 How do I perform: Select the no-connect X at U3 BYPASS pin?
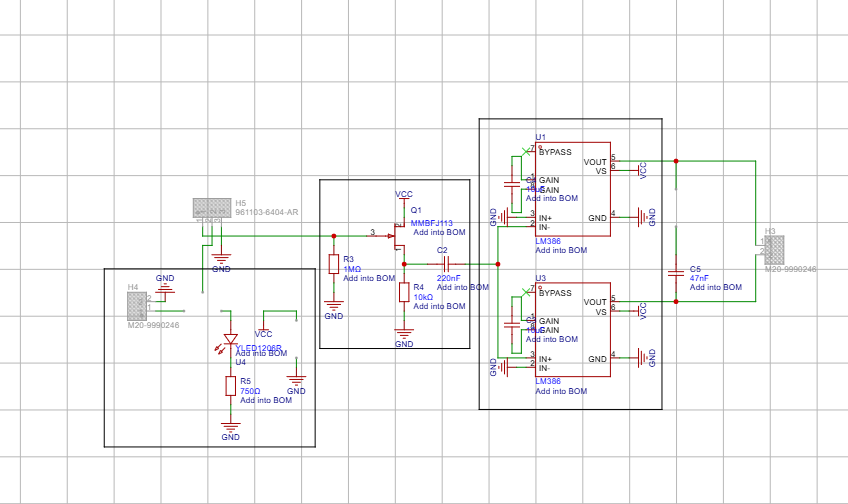[526, 292]
